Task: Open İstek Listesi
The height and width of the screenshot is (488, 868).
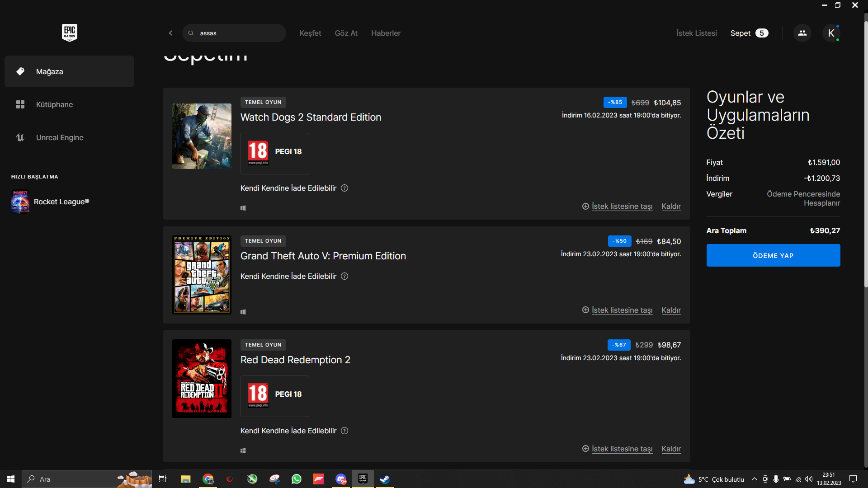Action: 696,33
